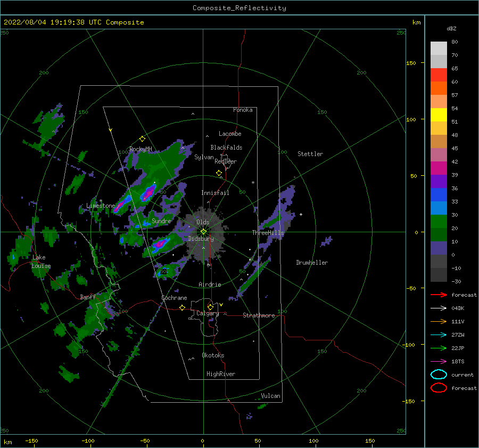
Task: Click the HighRiver label
Action: (x=221, y=374)
